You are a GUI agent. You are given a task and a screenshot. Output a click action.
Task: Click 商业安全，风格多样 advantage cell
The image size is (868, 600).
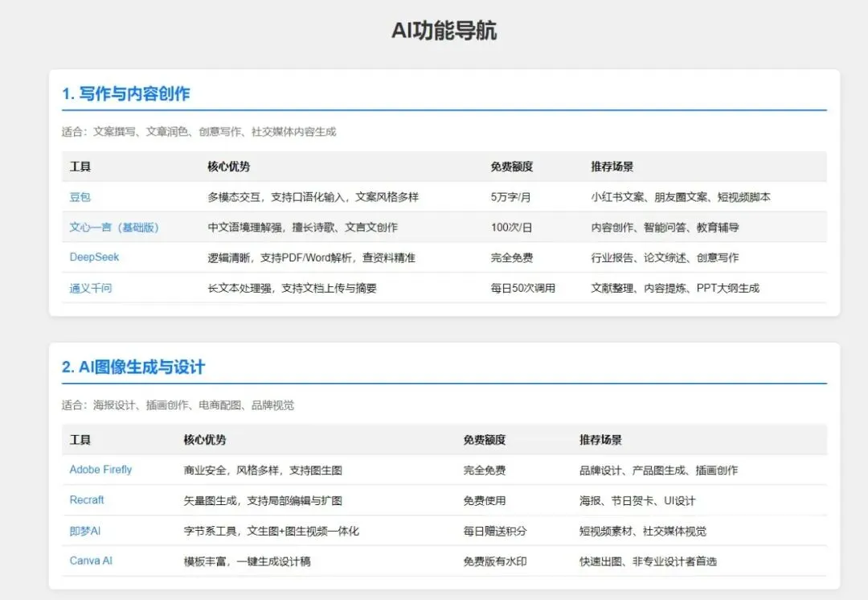(x=263, y=471)
